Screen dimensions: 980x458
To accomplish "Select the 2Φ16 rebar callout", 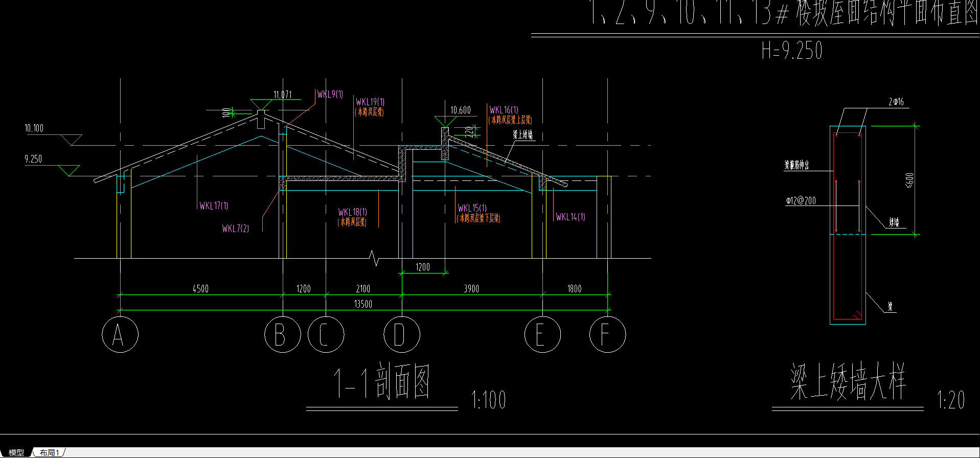I will (x=896, y=102).
